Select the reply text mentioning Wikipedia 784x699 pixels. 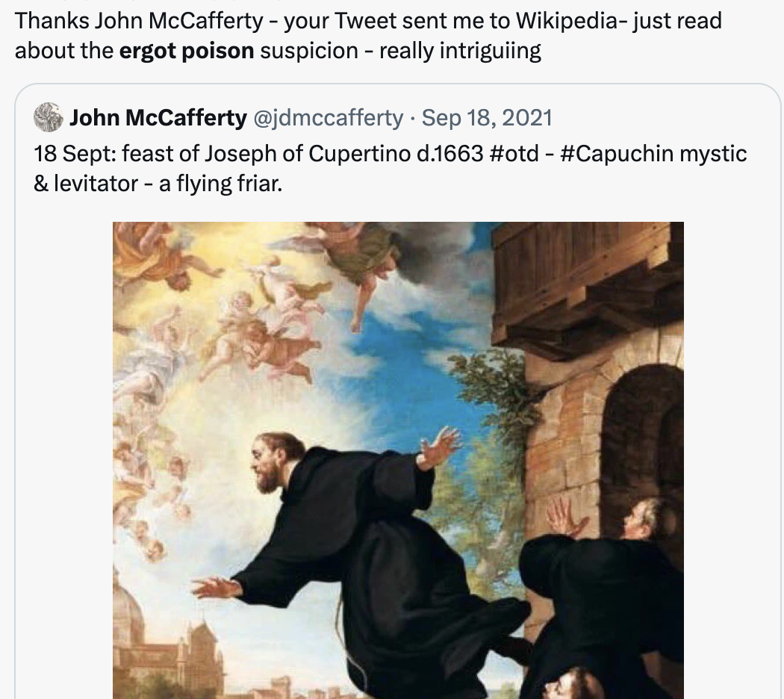point(369,36)
